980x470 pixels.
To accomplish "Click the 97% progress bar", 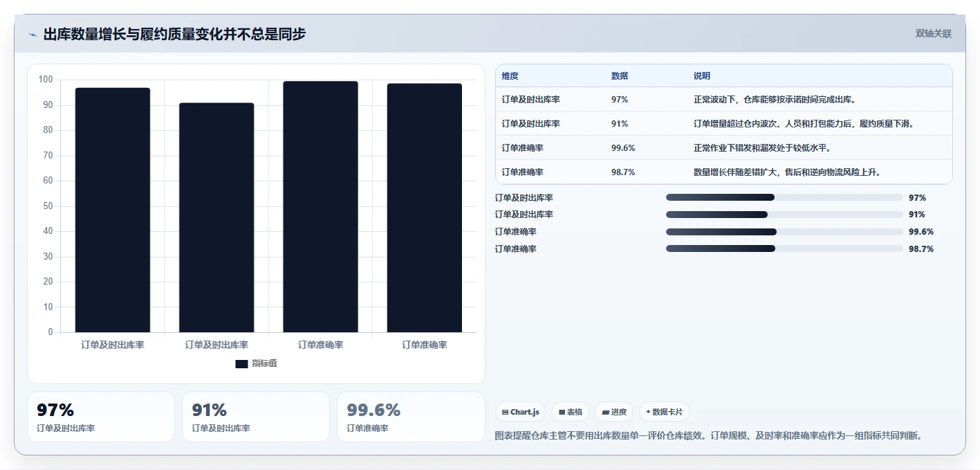I will coord(784,197).
